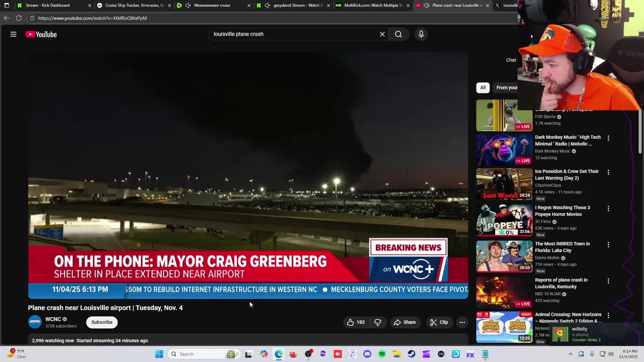Close the Stream - Kick Dashboard tab
644x362 pixels.
(90, 6)
